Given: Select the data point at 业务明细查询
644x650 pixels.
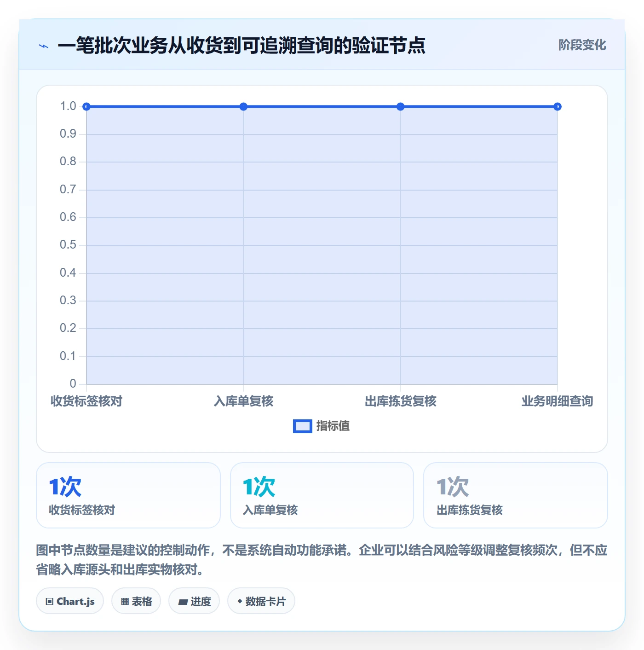Looking at the screenshot, I should 557,107.
